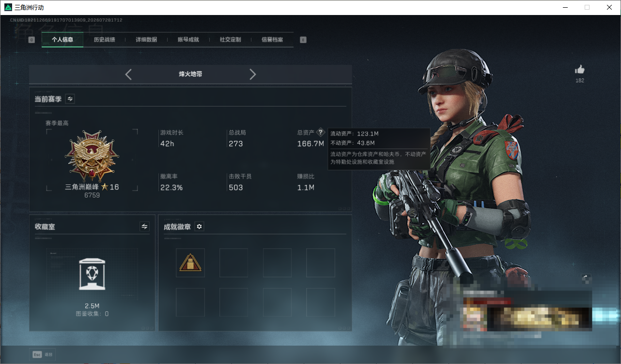Click 总战局 value 273

coord(236,144)
